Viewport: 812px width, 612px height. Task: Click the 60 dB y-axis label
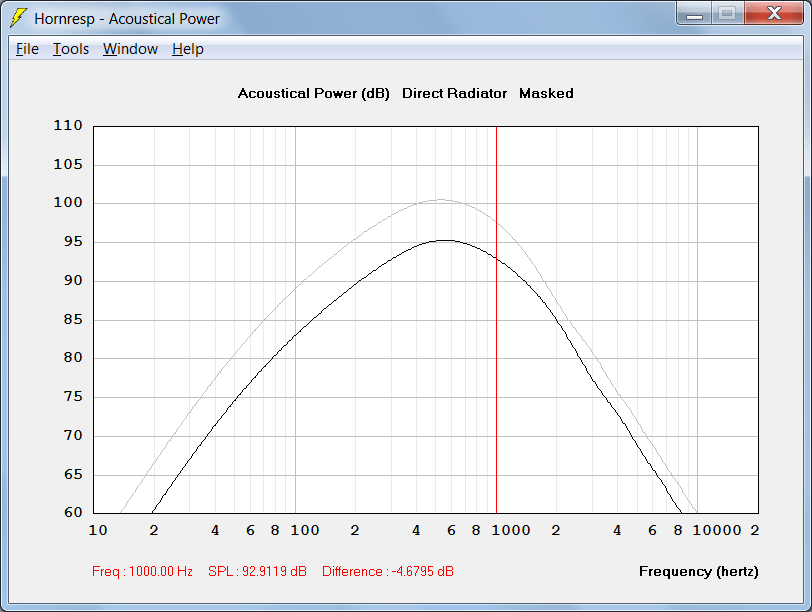73,512
